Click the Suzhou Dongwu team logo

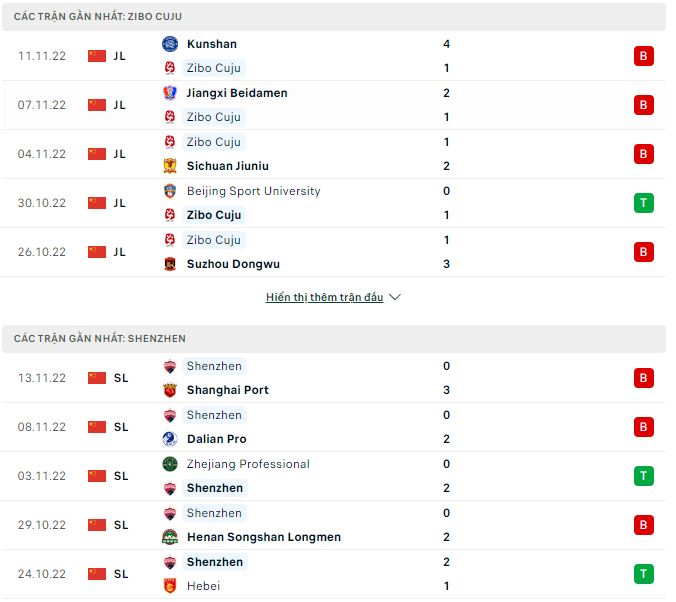[x=169, y=264]
